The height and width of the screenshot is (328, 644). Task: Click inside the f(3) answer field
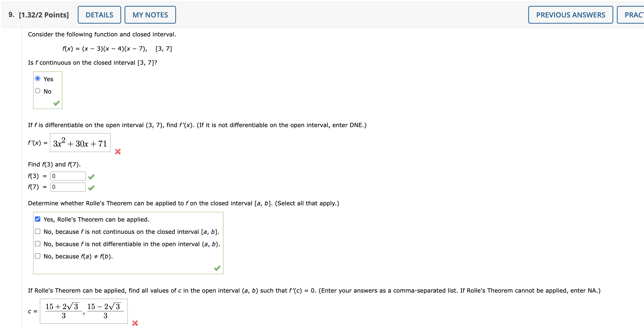point(67,176)
